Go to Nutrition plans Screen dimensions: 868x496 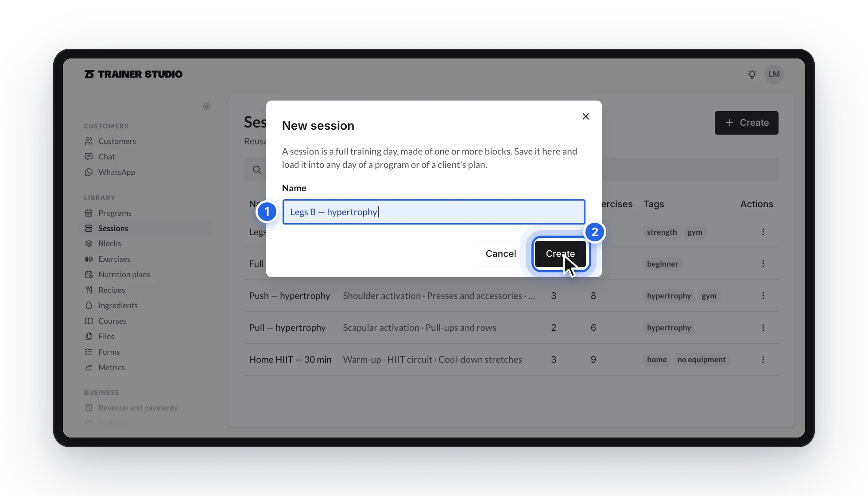124,275
